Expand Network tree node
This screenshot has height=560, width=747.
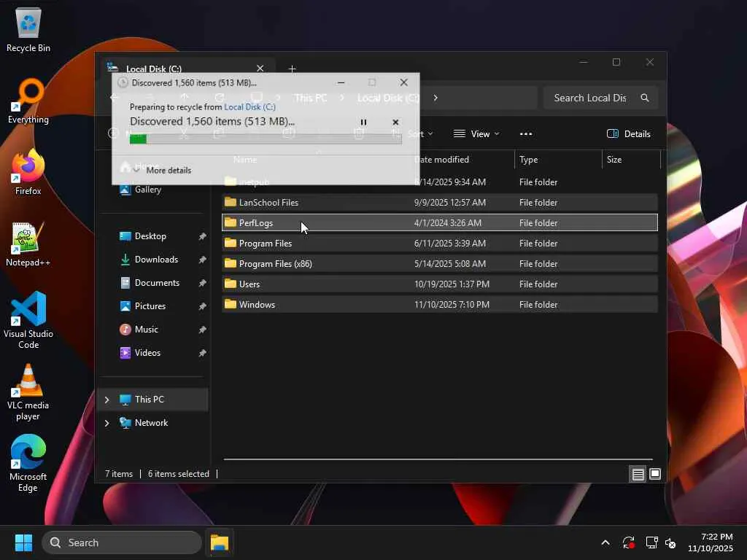point(107,423)
